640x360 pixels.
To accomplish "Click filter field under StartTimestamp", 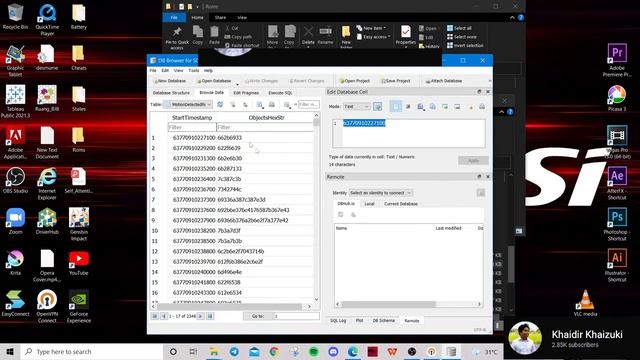I will coord(192,127).
